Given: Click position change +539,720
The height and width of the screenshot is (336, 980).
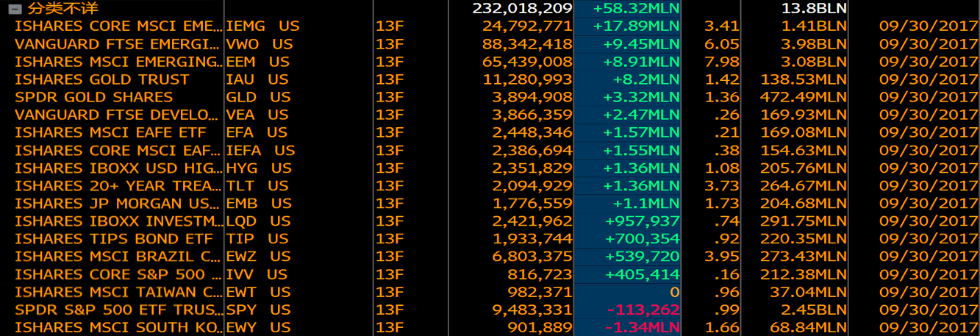Looking at the screenshot, I should [x=642, y=256].
